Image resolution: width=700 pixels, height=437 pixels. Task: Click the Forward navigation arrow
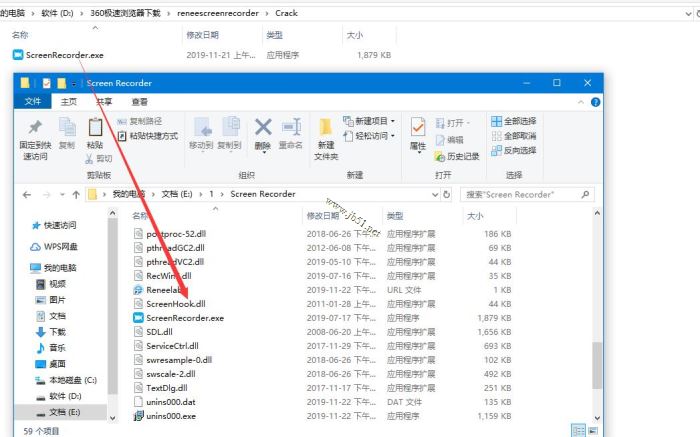coord(46,195)
